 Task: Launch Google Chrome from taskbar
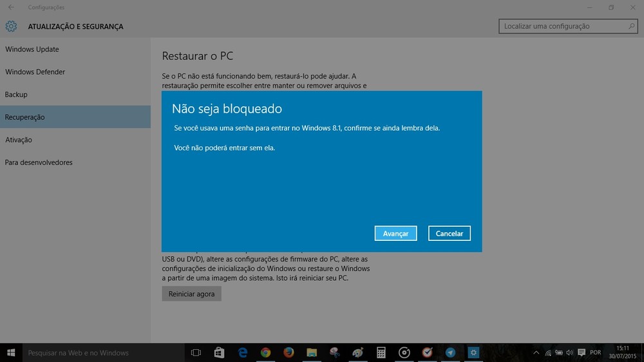coord(266,352)
